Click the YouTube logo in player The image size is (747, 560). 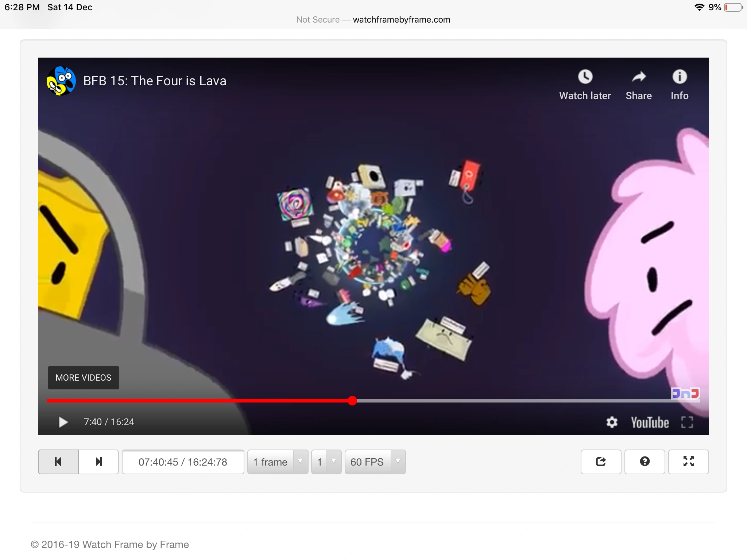coord(650,423)
